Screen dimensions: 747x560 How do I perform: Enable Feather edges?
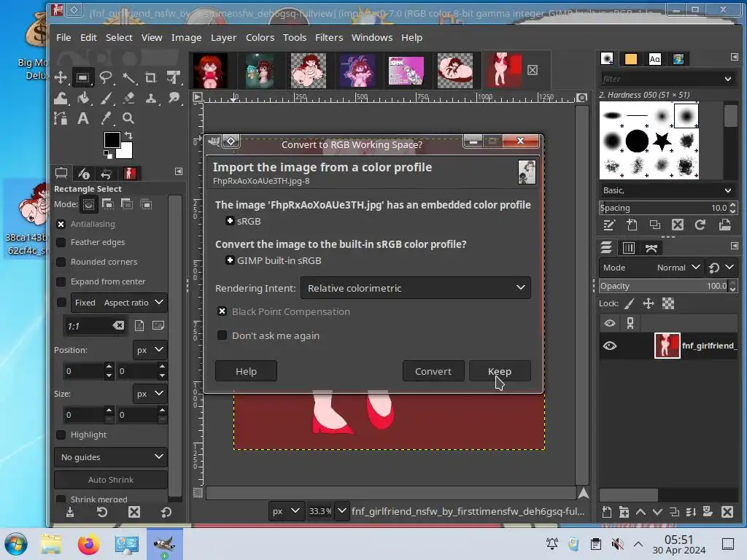[x=61, y=242]
